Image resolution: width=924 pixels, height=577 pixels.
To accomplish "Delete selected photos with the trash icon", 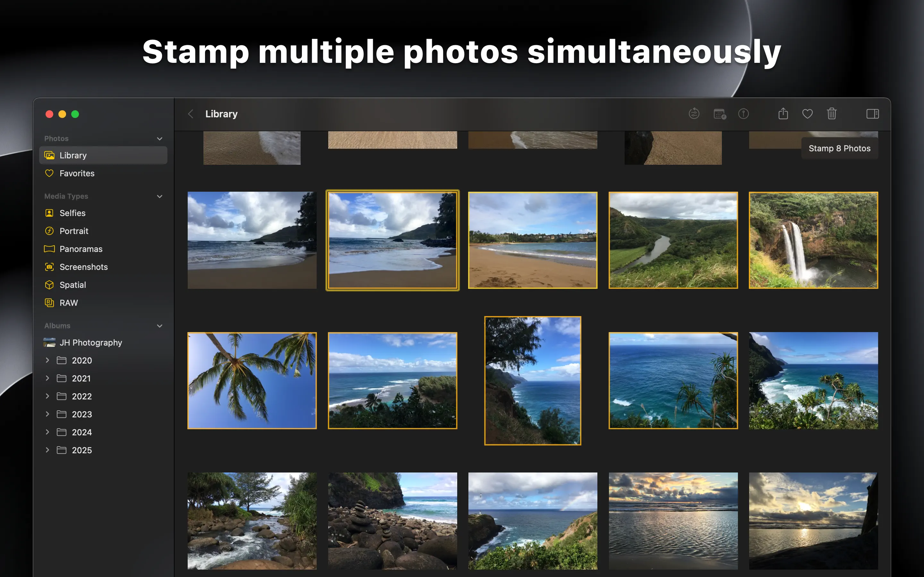I will [x=832, y=114].
